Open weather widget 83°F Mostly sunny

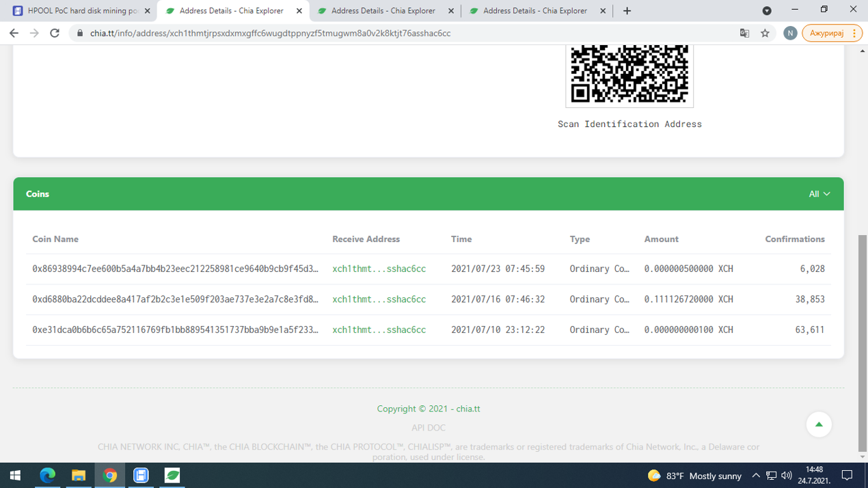(x=694, y=476)
